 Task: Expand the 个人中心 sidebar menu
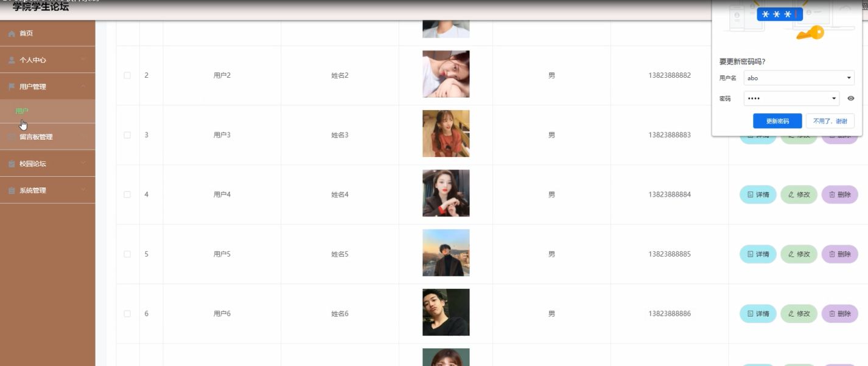[47, 60]
